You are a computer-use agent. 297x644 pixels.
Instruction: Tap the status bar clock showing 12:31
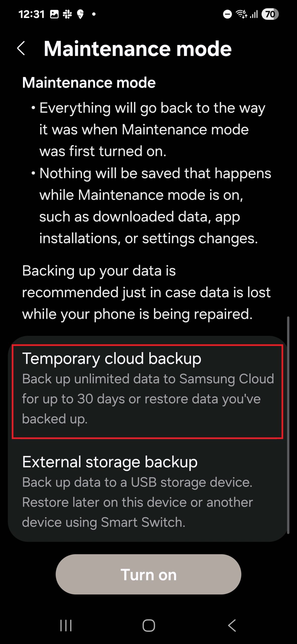click(31, 14)
